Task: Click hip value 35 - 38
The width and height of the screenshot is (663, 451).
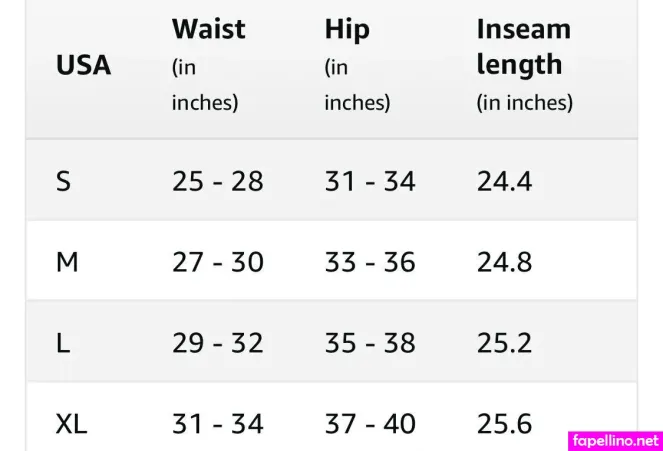Action: coord(370,343)
